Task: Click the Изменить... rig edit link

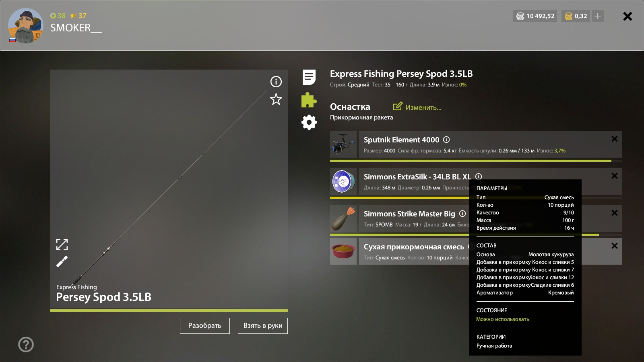Action: point(417,107)
